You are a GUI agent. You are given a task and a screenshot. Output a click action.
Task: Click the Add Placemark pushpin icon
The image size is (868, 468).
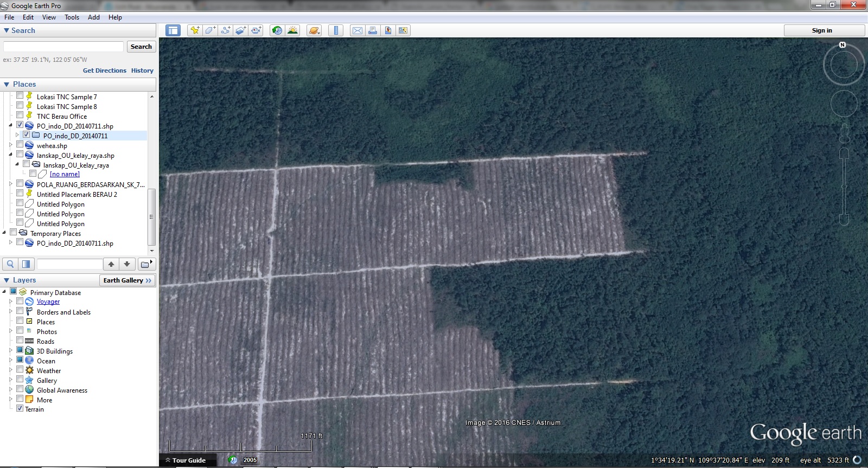[x=194, y=30]
